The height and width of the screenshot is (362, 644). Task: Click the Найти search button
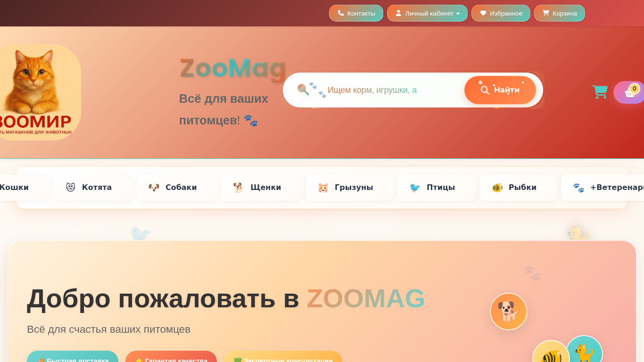[500, 90]
